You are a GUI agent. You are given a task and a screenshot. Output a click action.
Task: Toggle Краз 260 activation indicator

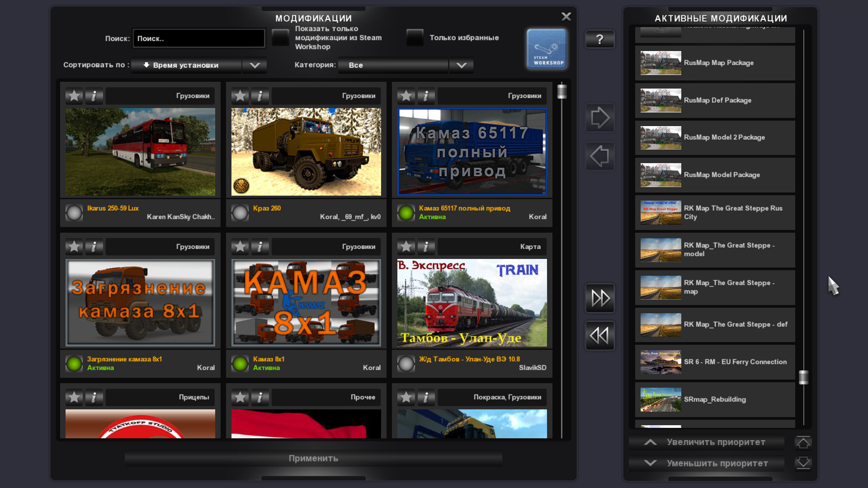click(240, 213)
